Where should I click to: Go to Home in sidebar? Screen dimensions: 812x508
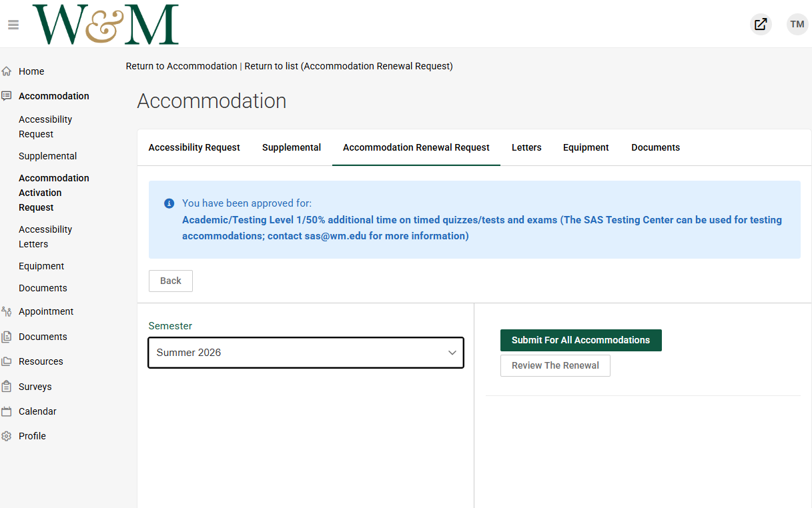coord(31,71)
